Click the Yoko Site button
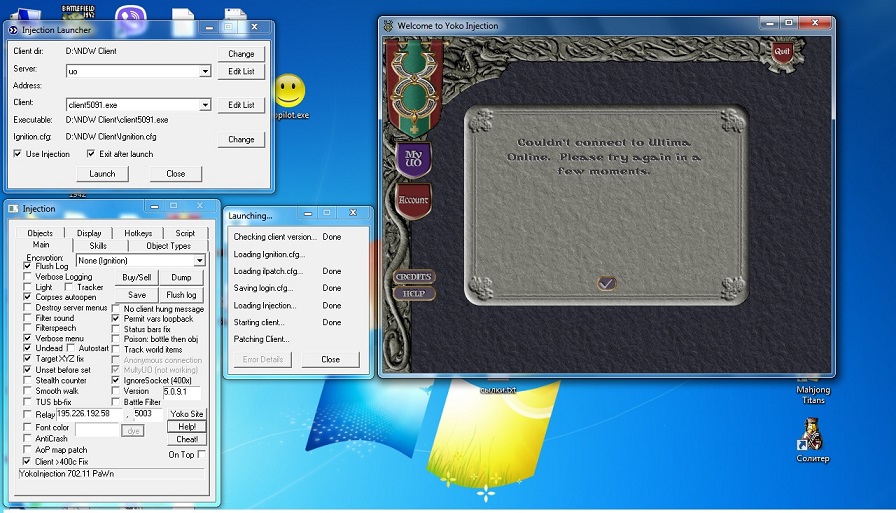The width and height of the screenshot is (896, 513). 187,413
